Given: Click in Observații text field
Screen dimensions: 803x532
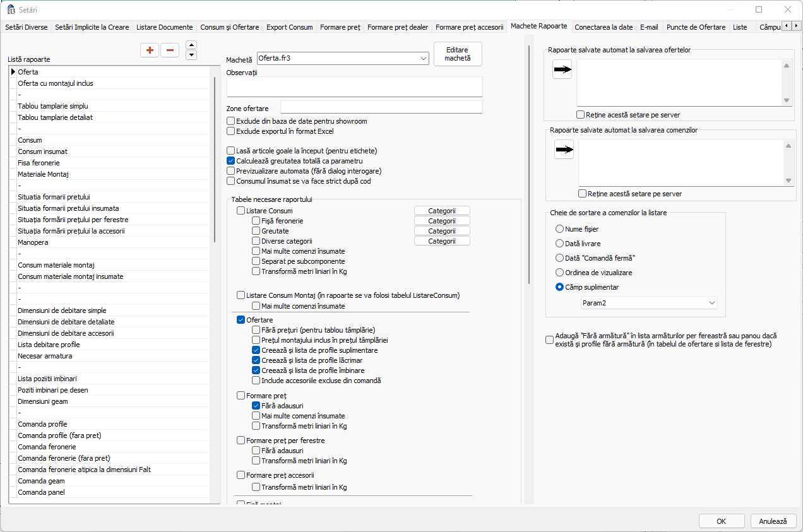Looking at the screenshot, I should pyautogui.click(x=354, y=86).
